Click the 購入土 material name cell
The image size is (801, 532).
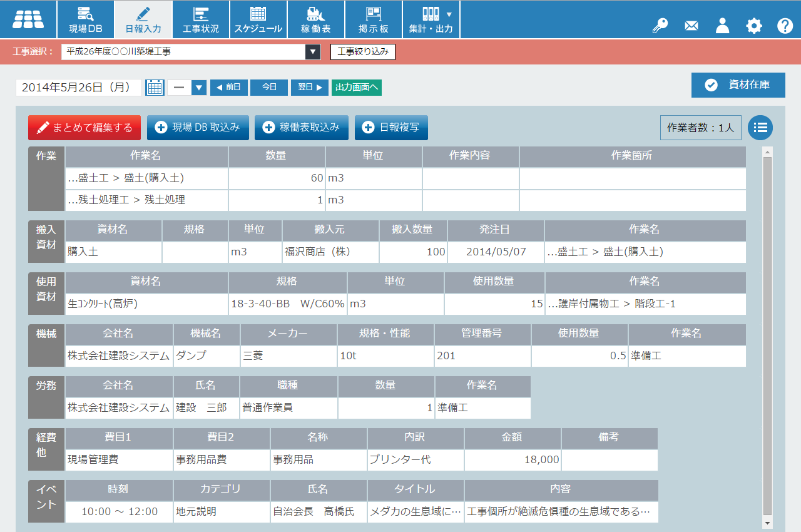tap(113, 252)
